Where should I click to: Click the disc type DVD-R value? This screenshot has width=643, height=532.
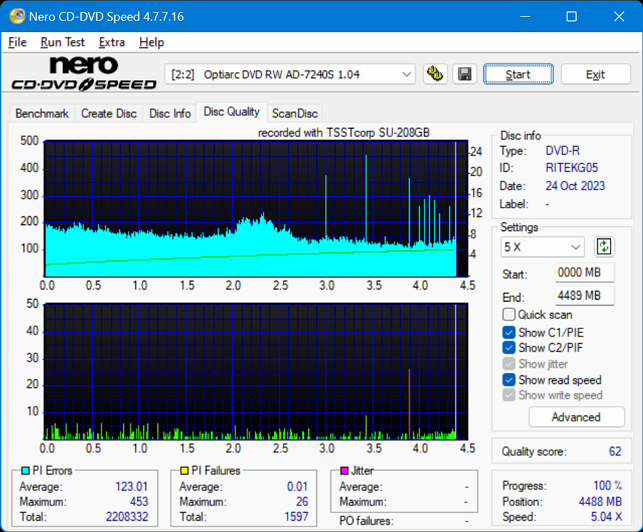click(x=562, y=151)
